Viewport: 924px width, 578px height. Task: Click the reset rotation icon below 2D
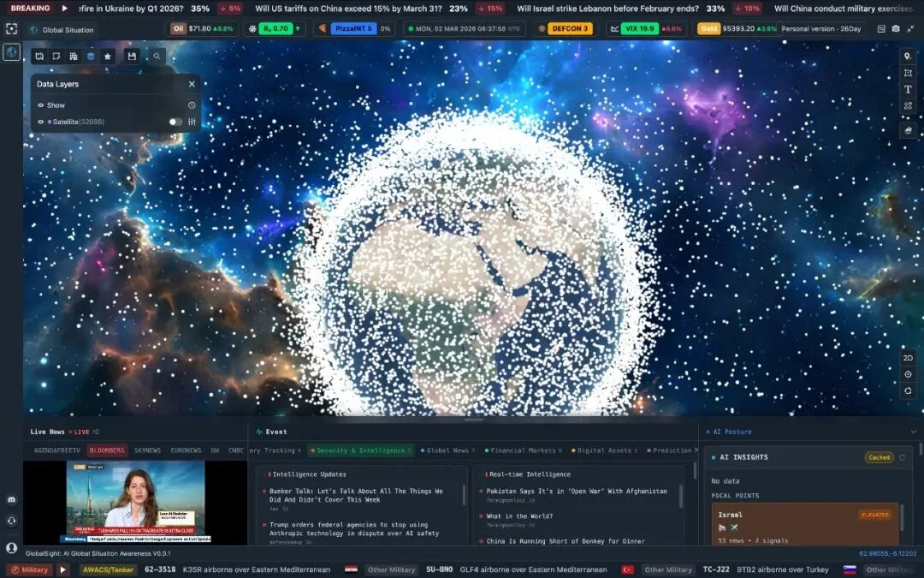(908, 390)
